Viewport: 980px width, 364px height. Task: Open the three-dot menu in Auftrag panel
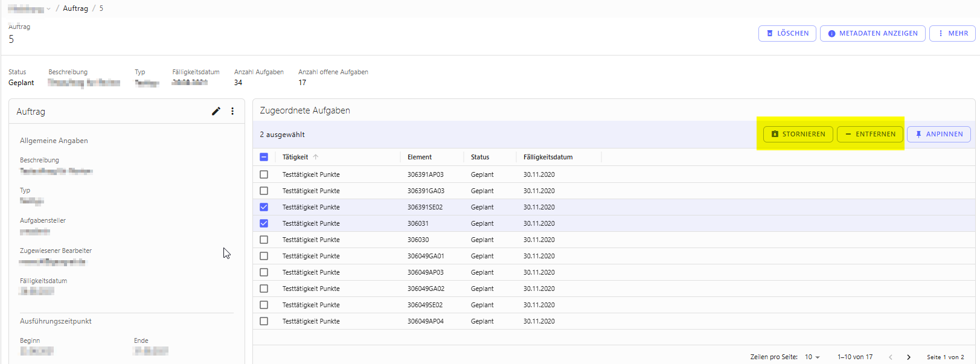click(232, 111)
